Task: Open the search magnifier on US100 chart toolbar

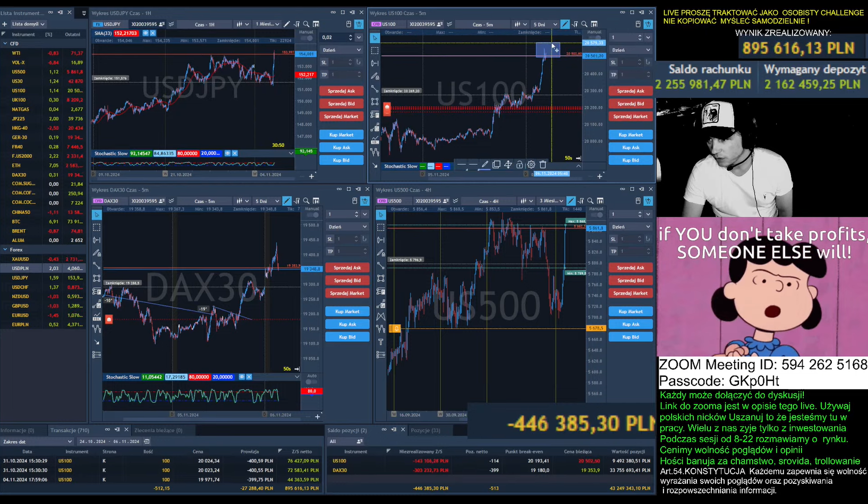Action: coord(584,24)
